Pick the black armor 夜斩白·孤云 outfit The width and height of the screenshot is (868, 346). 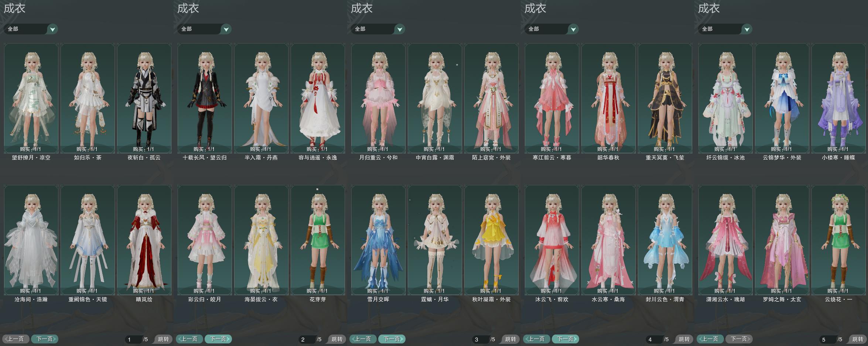144,98
